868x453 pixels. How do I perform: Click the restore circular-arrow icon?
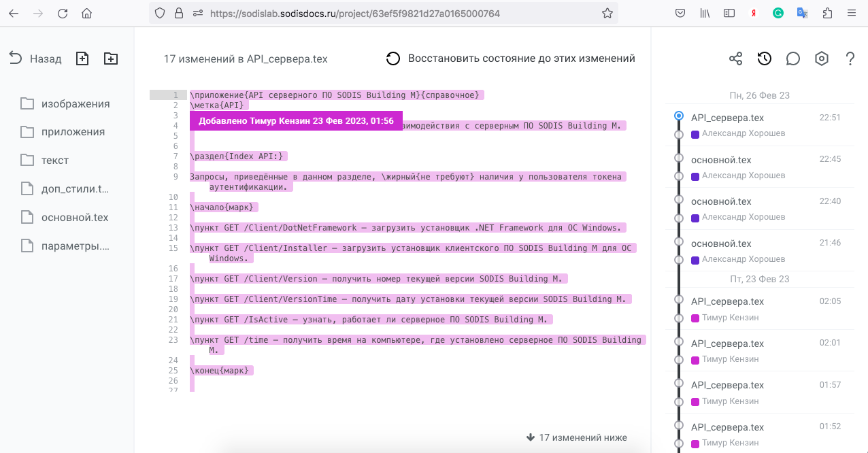[x=393, y=58]
